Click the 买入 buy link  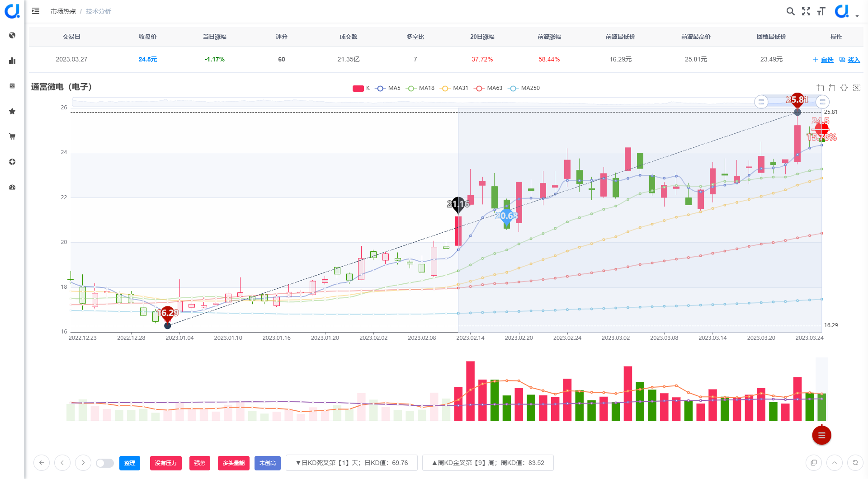[850, 60]
